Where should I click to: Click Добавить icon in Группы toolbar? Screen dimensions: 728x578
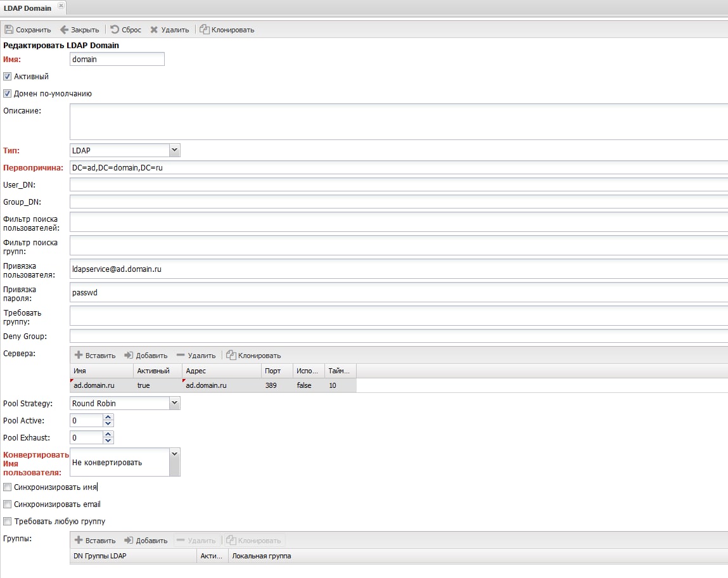(129, 540)
